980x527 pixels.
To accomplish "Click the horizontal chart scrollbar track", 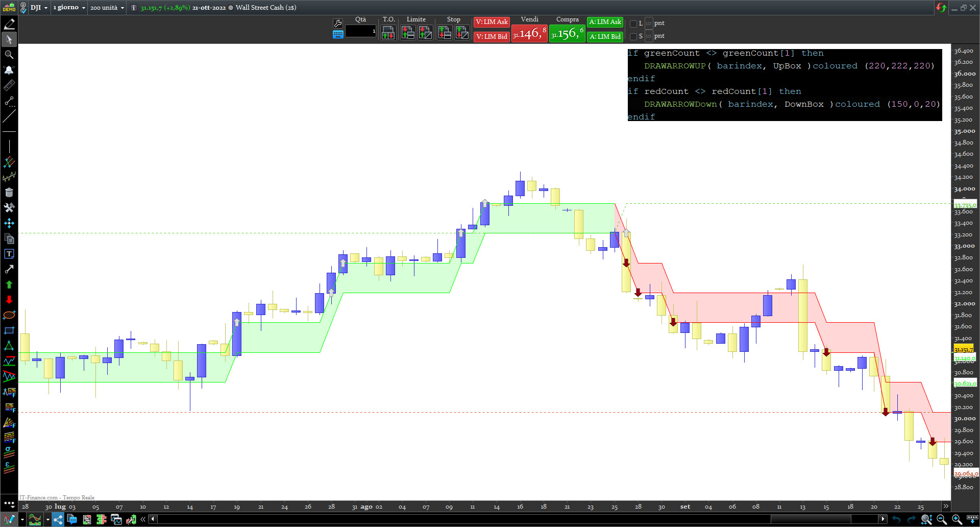I will [x=517, y=519].
